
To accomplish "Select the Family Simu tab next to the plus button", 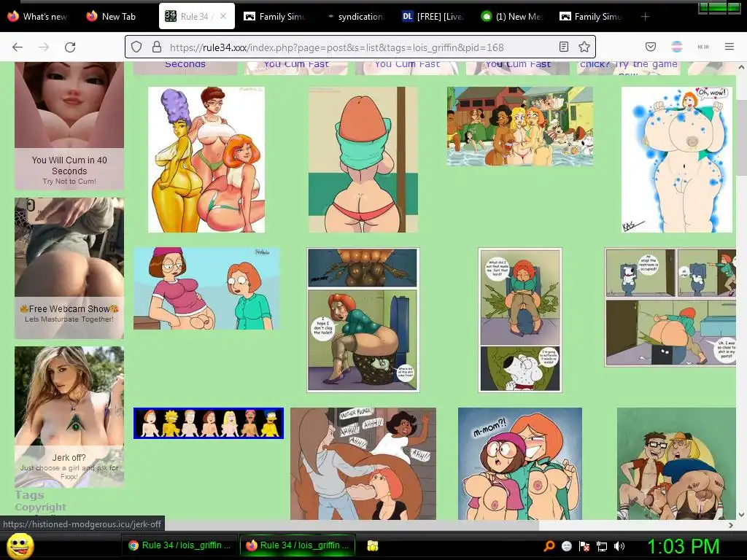I will tap(591, 17).
